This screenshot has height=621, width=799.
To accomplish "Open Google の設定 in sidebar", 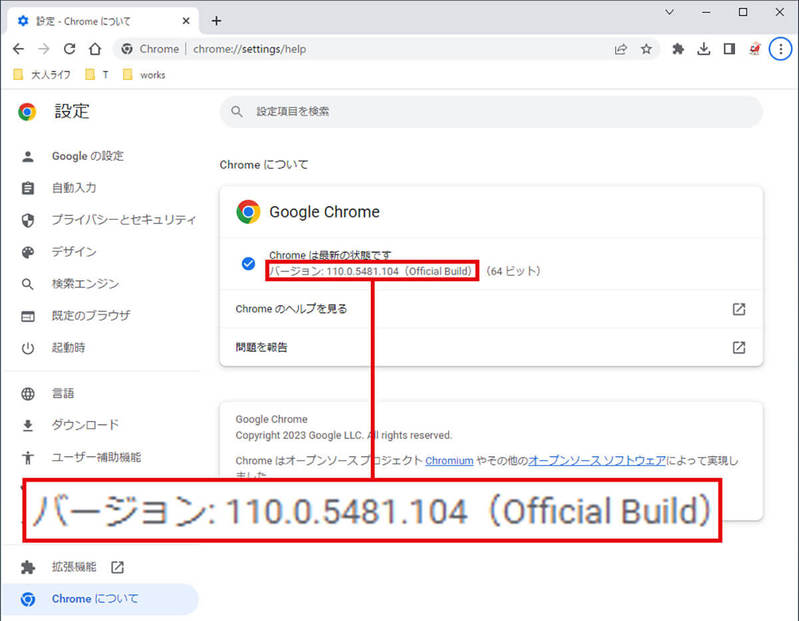I will (88, 156).
